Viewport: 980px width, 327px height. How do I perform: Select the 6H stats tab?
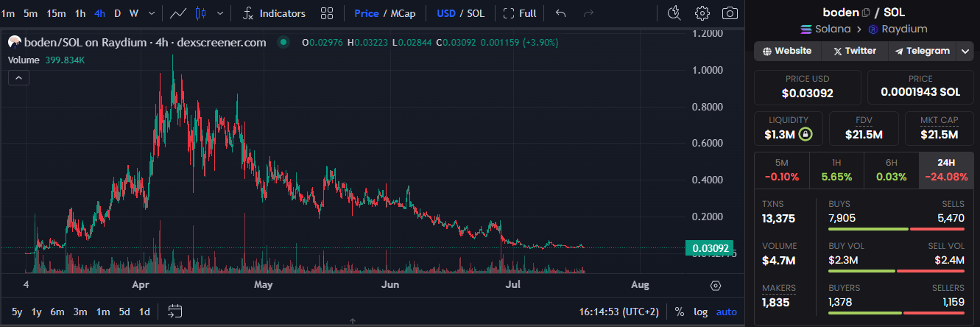(892, 170)
